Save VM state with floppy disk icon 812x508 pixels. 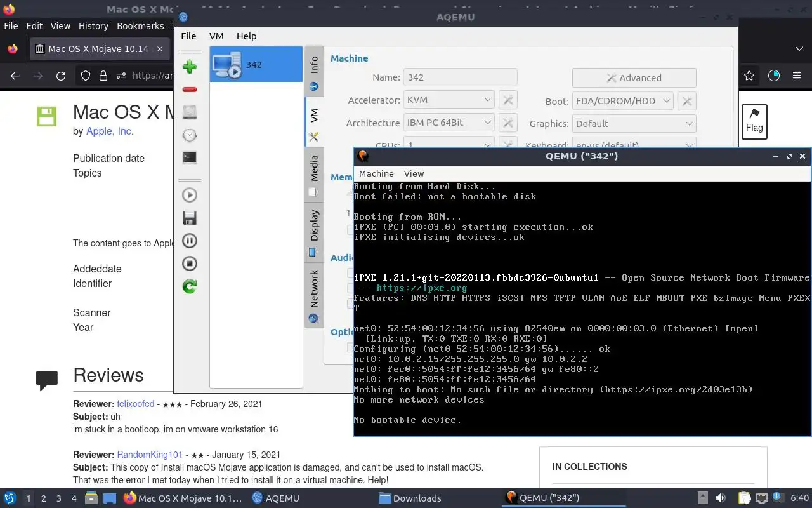[189, 218]
